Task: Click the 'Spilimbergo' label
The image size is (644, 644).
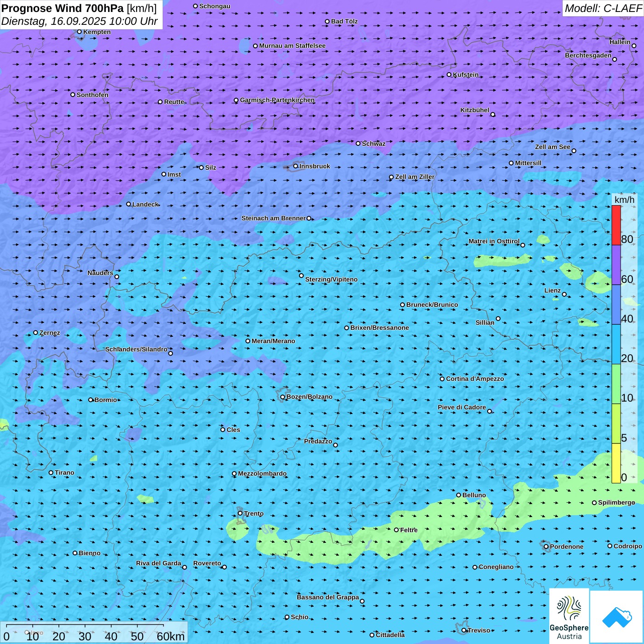Action: [616, 502]
